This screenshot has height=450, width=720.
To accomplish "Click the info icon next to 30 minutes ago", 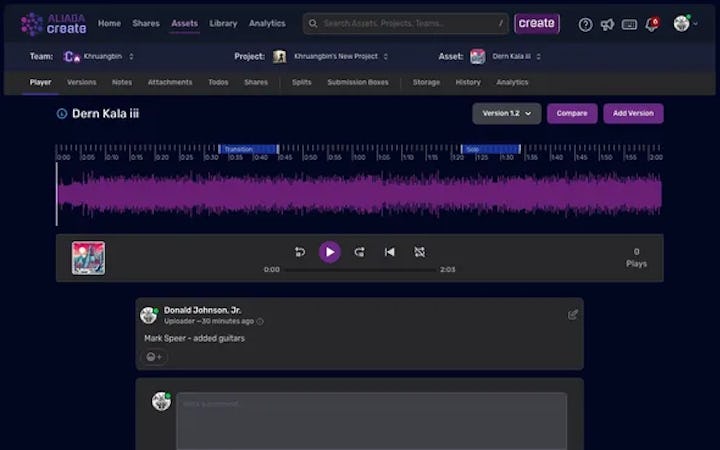I will pyautogui.click(x=260, y=321).
